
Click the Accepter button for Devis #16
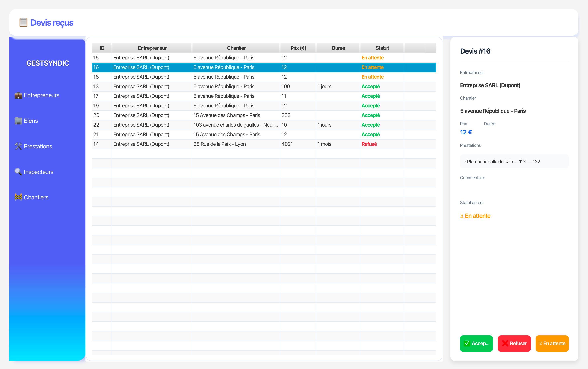tap(476, 343)
